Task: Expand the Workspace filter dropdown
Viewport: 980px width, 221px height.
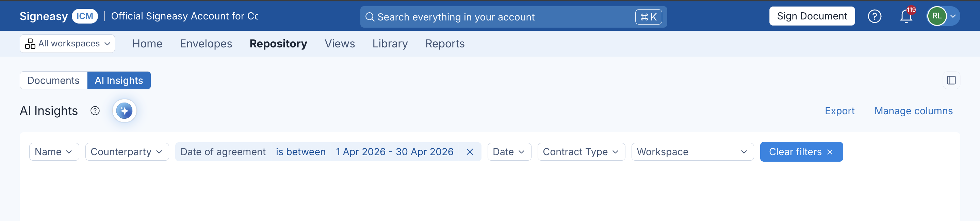Action: tap(692, 152)
